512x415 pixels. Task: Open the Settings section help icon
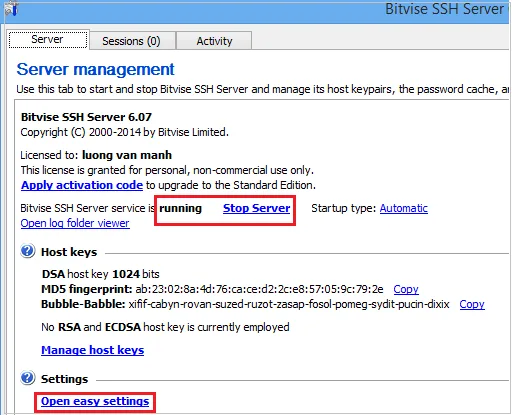tap(27, 378)
